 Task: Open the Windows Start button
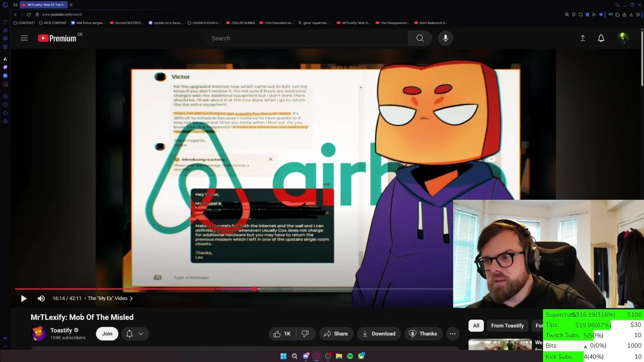pyautogui.click(x=283, y=356)
